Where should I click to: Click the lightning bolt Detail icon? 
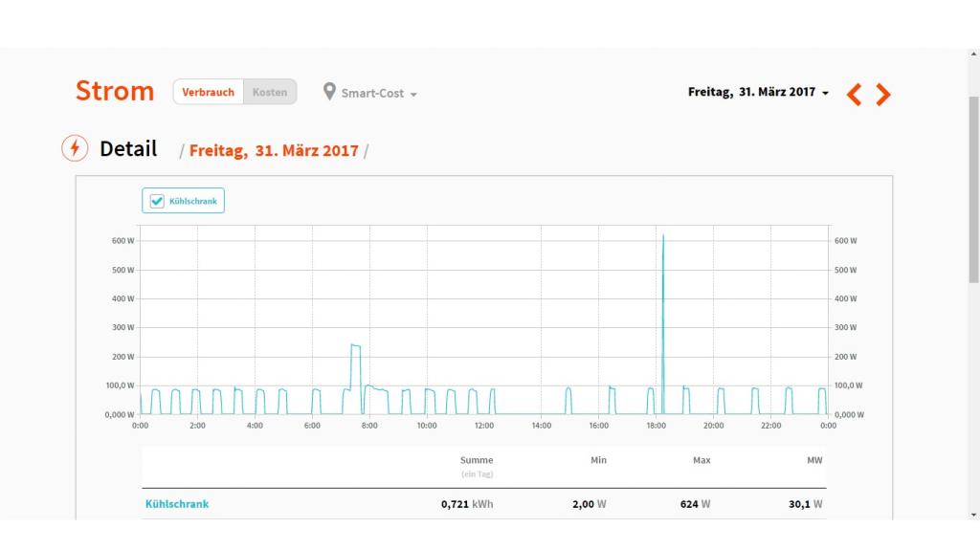tap(75, 149)
